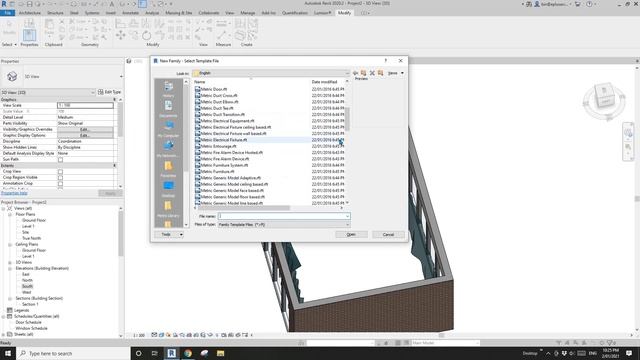
Task: Collapse the Ceiling Plans tree node
Action: [x=10, y=244]
